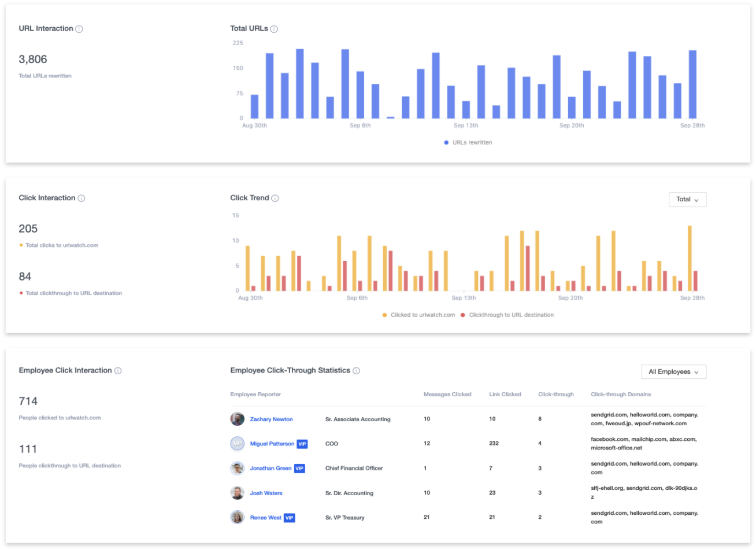The height and width of the screenshot is (549, 756).
Task: Click Miguel Patterson's MP initials avatar
Action: coord(238,444)
